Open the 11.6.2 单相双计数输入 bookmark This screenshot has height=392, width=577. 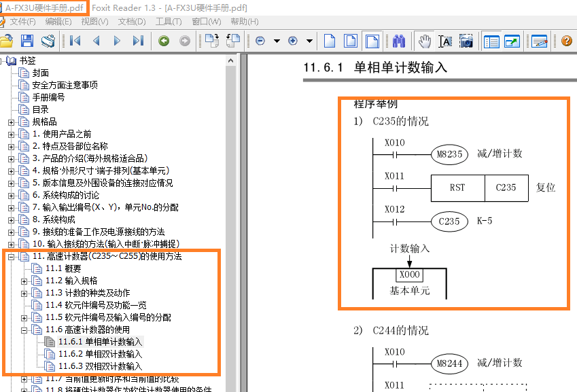point(100,354)
